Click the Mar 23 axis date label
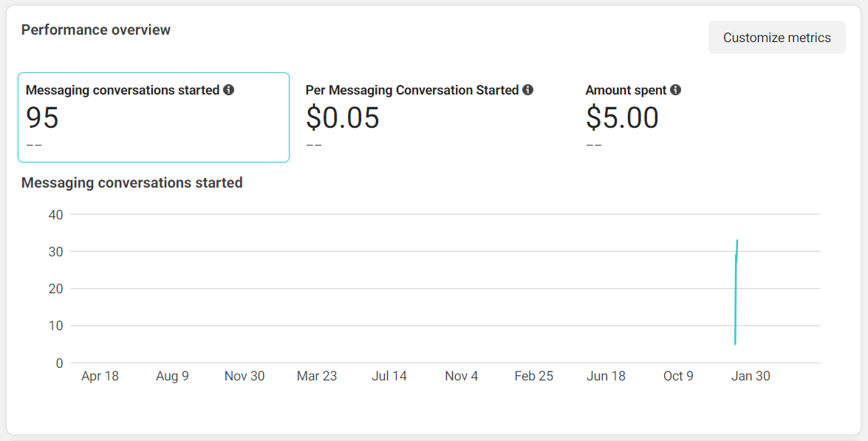 click(317, 376)
